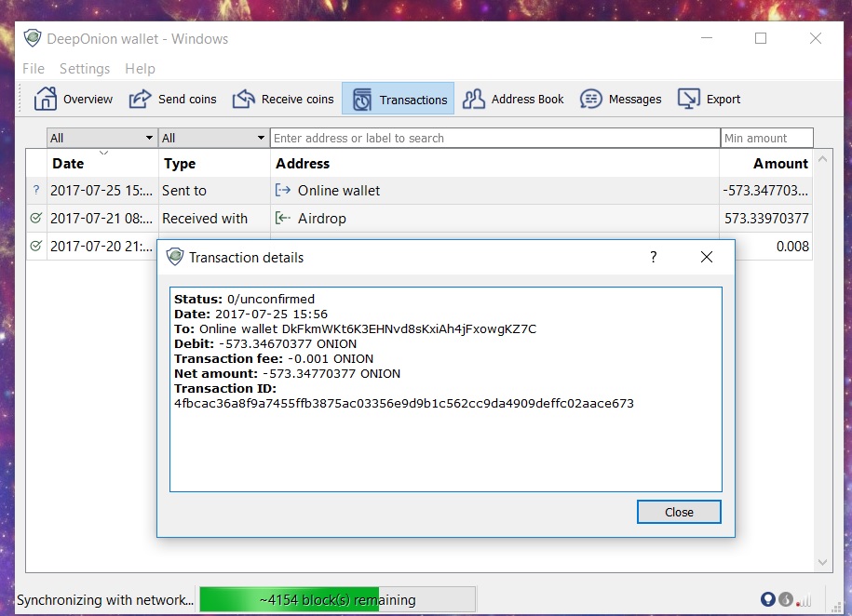Click the Synchronizing with network status text
The image size is (852, 616).
tap(105, 599)
